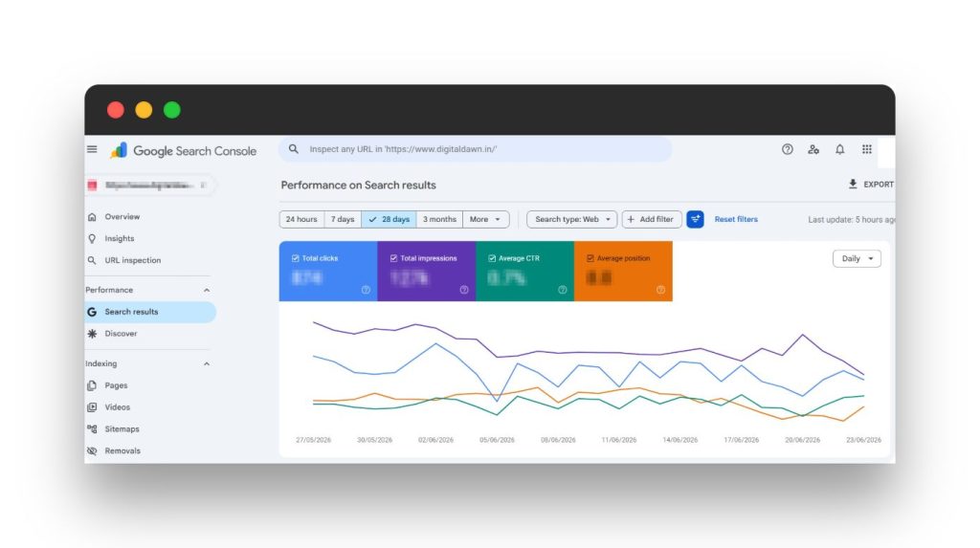The height and width of the screenshot is (548, 980).
Task: Click the Google Search Console logo
Action: coord(183,150)
